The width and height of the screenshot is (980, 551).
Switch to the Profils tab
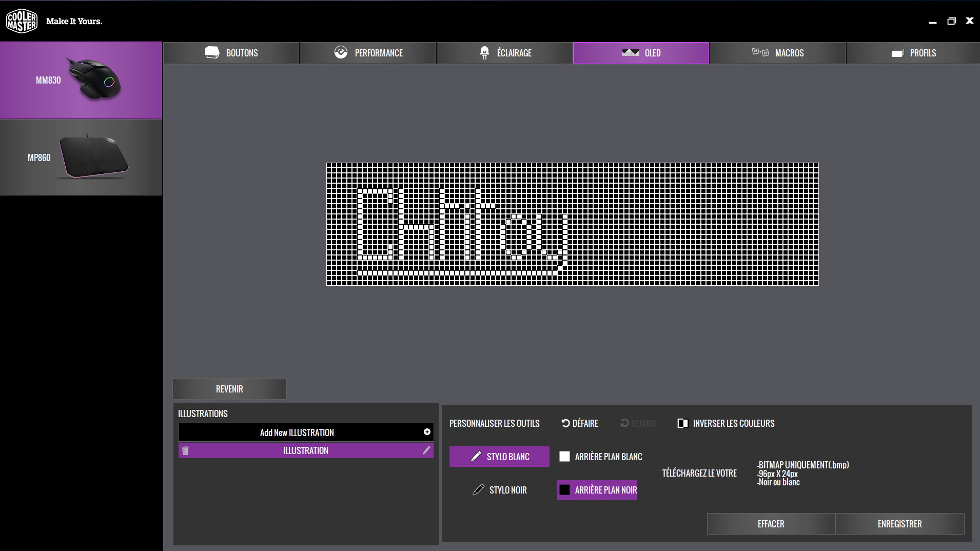pyautogui.click(x=913, y=53)
